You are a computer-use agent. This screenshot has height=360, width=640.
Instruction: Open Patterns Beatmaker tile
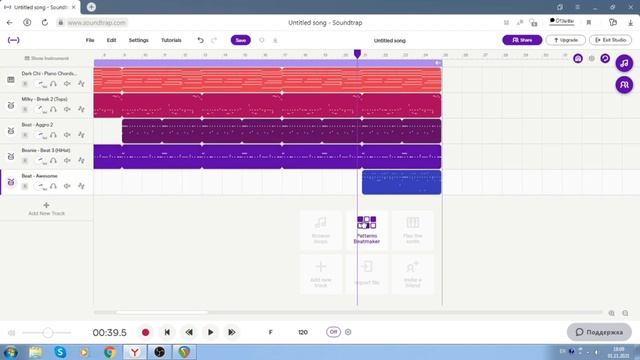click(367, 230)
